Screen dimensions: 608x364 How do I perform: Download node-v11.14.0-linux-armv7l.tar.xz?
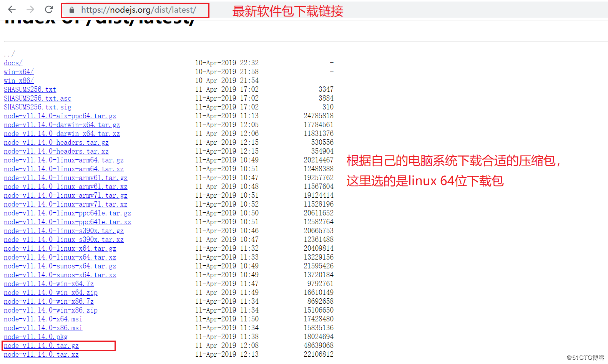click(x=66, y=204)
